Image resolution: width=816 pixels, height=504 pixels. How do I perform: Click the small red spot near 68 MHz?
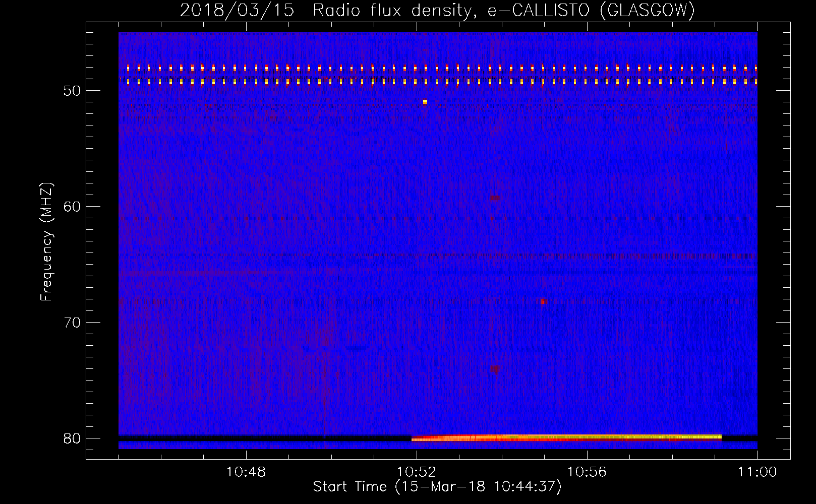(542, 301)
